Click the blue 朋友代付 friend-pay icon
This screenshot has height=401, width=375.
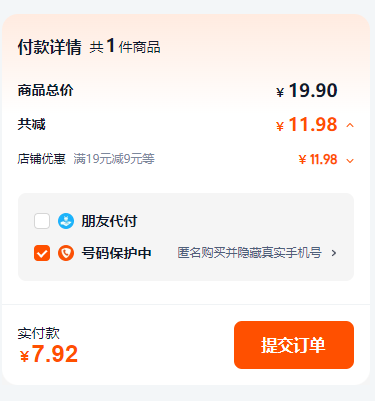(x=66, y=221)
